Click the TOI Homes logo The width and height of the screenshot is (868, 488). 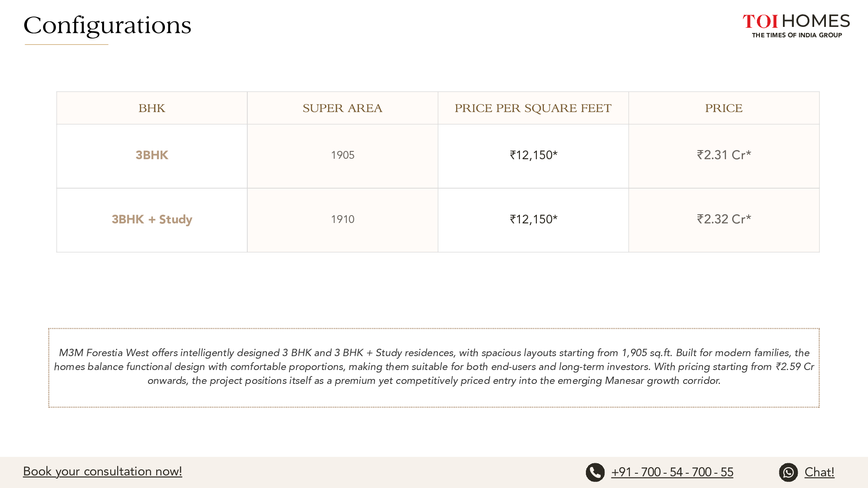coord(796,26)
